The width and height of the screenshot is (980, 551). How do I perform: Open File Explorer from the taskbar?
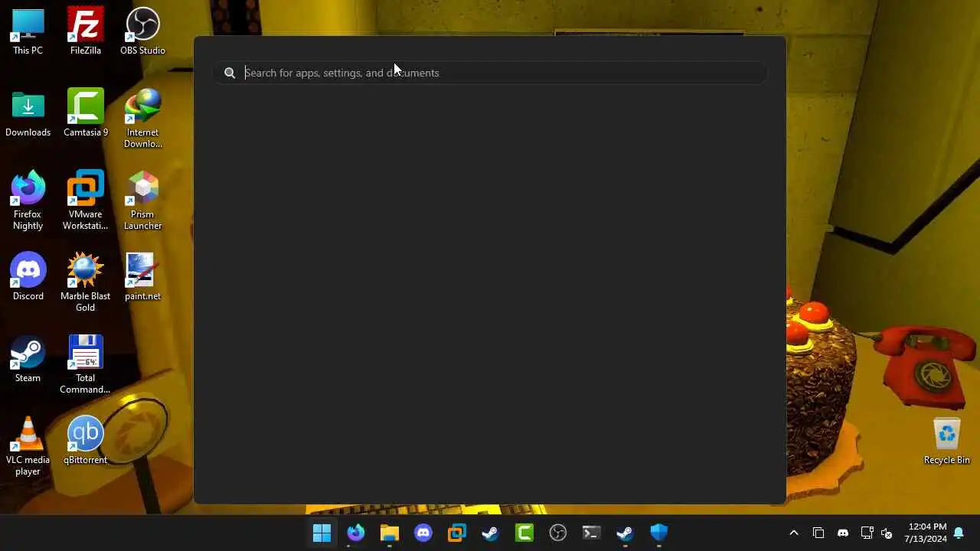click(x=390, y=533)
